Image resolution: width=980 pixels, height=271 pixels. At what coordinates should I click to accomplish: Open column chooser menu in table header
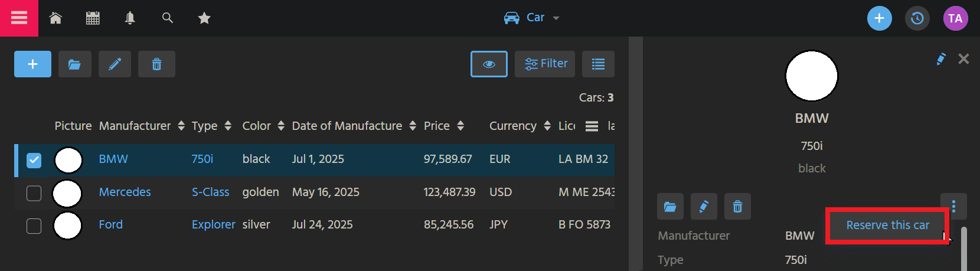592,126
